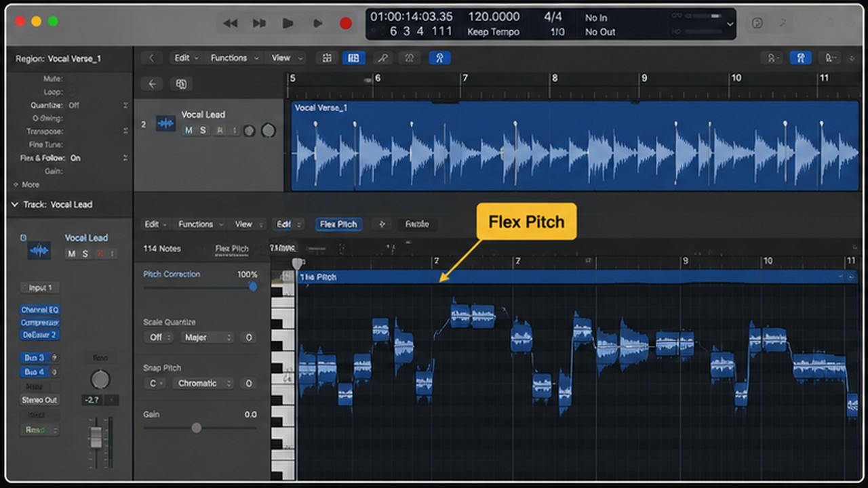The height and width of the screenshot is (488, 868).
Task: Click the S solo button on channel strip
Action: 85,253
